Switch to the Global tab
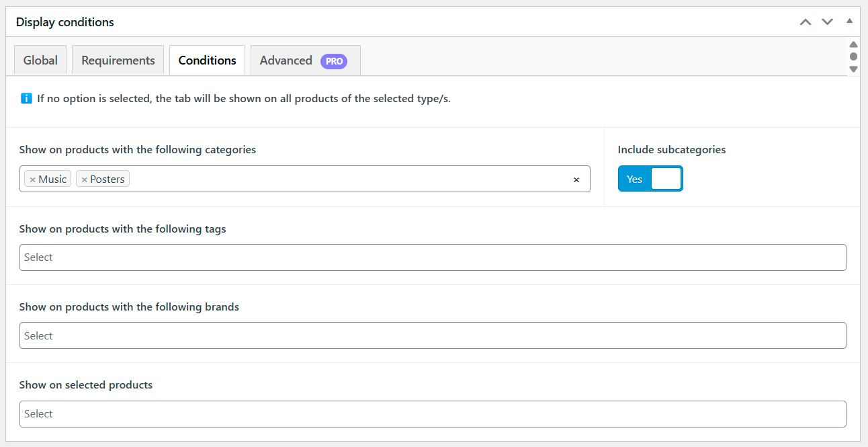Screen dimensions: 868x447 (x=40, y=60)
